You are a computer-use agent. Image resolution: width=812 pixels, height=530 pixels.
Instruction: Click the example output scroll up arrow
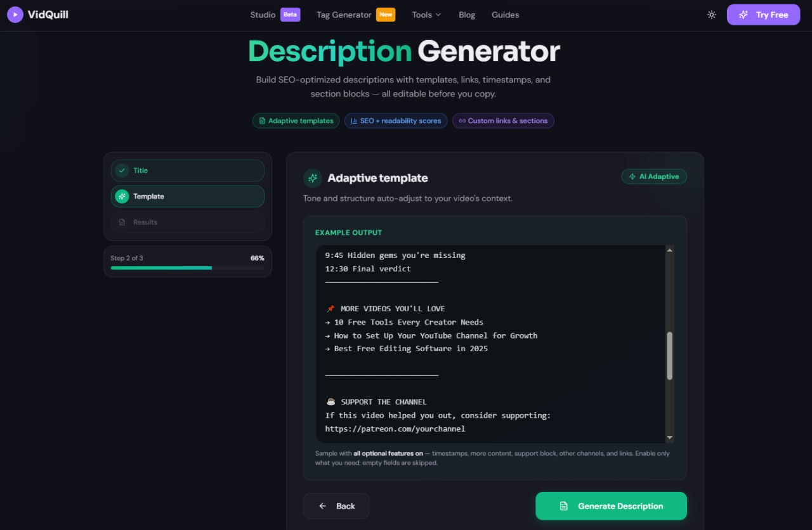pyautogui.click(x=669, y=250)
